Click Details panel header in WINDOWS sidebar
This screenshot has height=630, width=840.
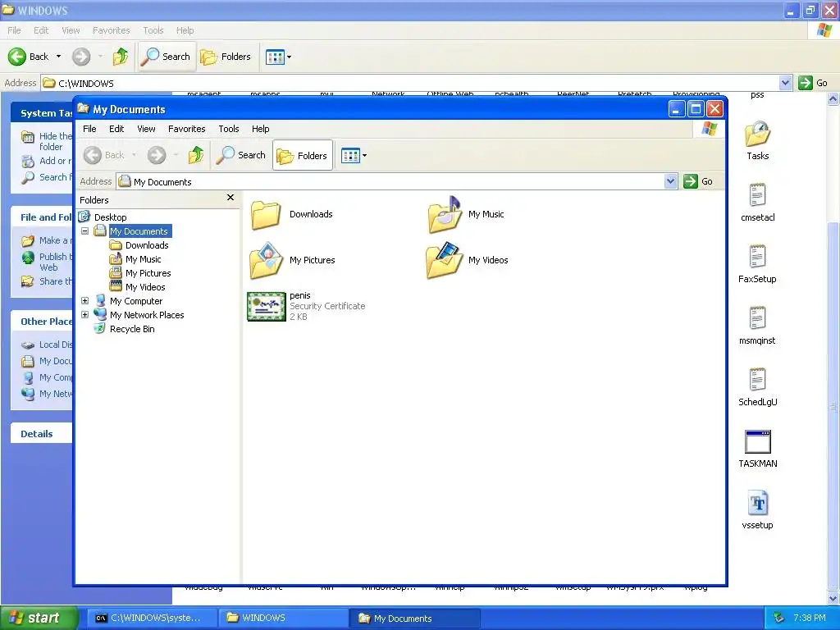pyautogui.click(x=41, y=434)
